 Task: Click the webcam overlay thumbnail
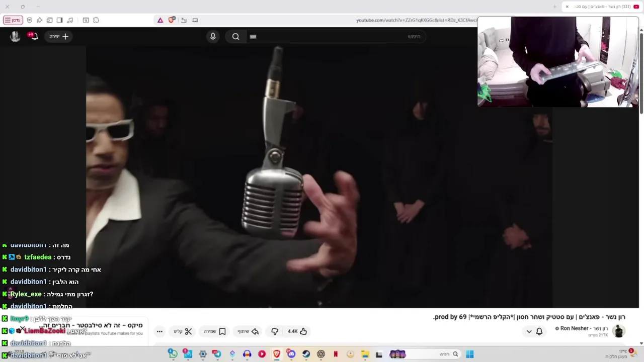click(557, 62)
